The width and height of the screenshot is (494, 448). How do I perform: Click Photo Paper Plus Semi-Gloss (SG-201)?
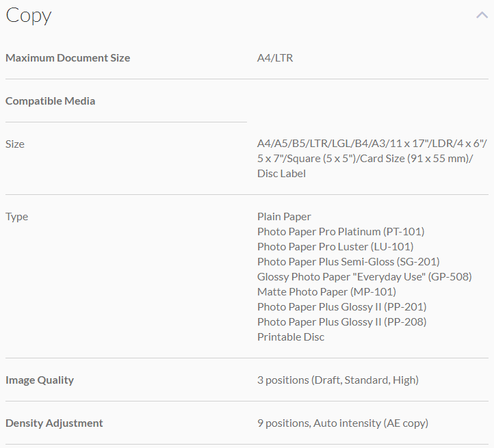348,261
